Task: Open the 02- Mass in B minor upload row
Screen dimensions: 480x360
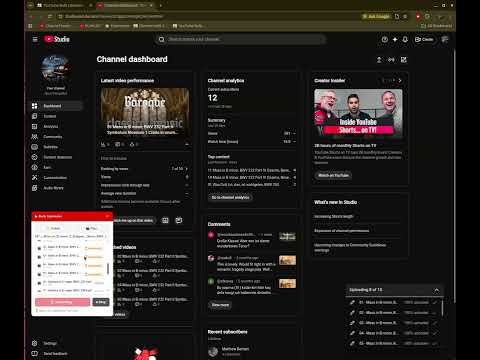Action: (393, 313)
